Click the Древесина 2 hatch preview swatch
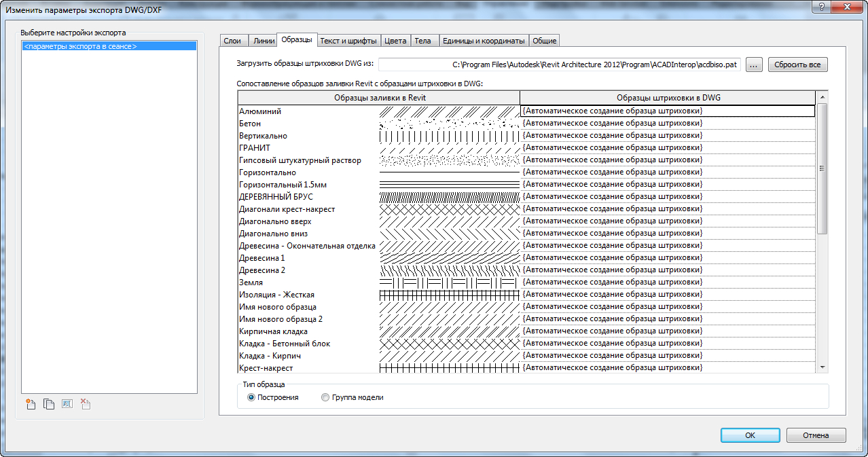868x457 pixels. 449,270
